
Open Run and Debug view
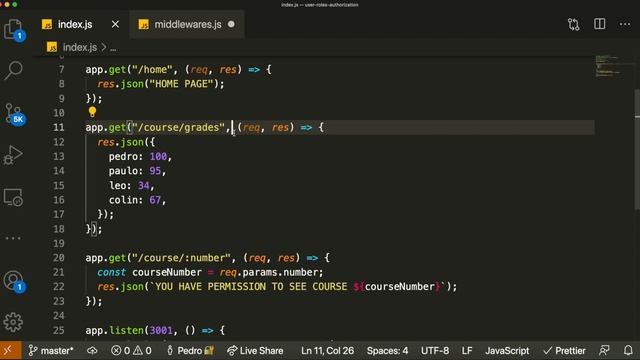(13, 156)
